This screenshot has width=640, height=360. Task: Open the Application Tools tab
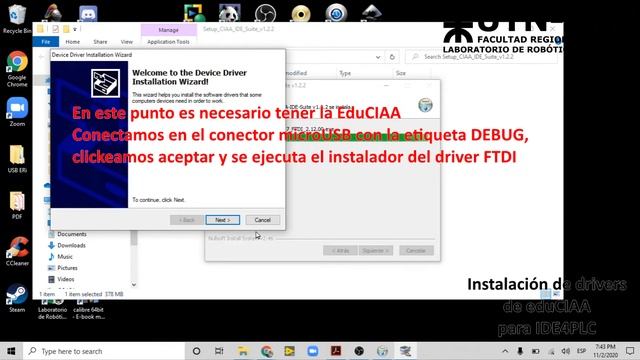tap(168, 42)
